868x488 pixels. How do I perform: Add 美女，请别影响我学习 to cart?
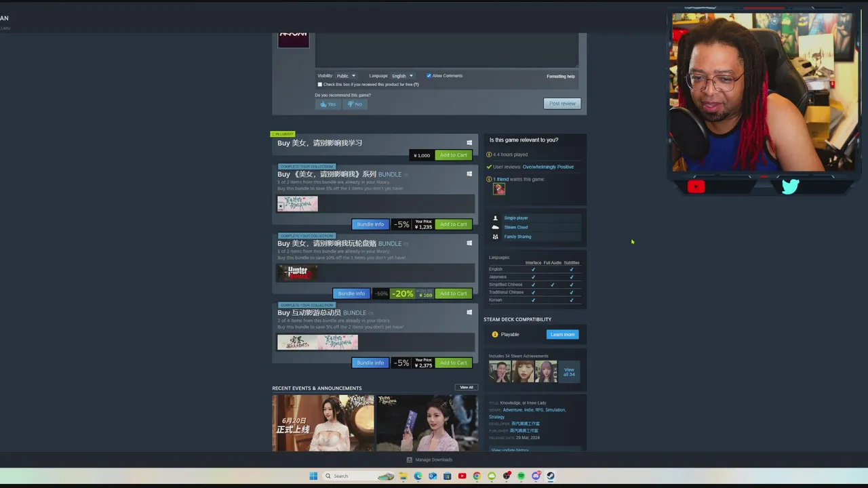tap(453, 155)
